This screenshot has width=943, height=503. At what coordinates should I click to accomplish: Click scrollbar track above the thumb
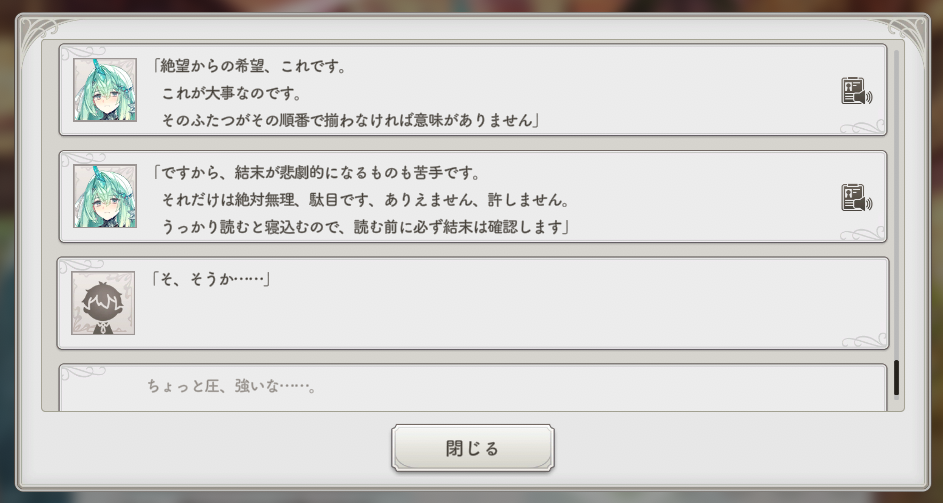(896, 205)
